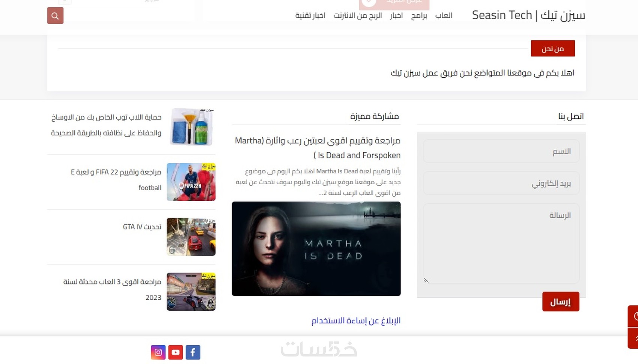This screenshot has width=638, height=364.
Task: Click the الاسم name input field
Action: (x=501, y=151)
